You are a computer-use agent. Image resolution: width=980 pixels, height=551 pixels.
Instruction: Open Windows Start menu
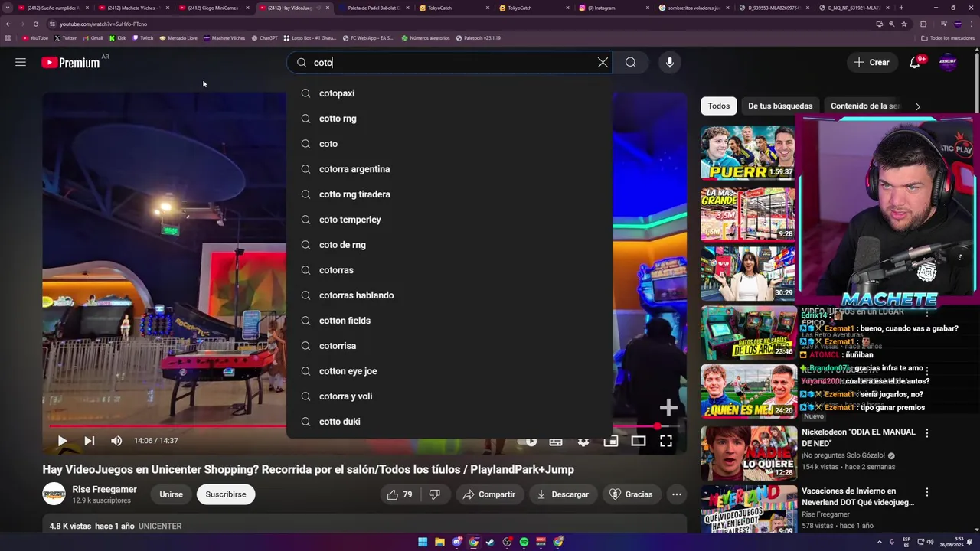tap(423, 542)
